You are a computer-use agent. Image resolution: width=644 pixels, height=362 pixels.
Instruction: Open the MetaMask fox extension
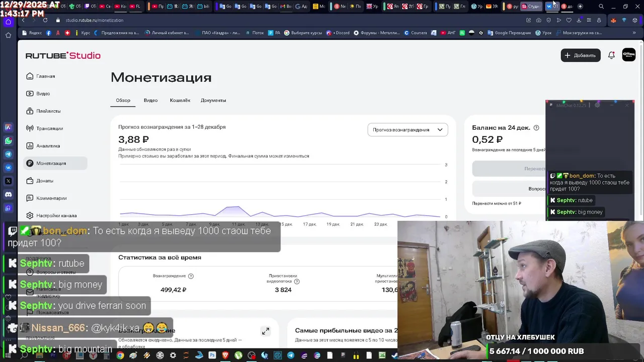613,20
